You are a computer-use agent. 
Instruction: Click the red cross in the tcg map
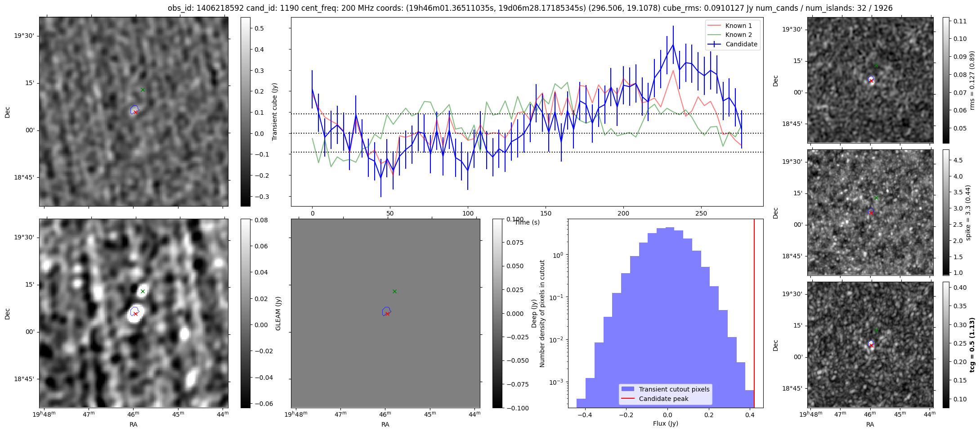(871, 345)
